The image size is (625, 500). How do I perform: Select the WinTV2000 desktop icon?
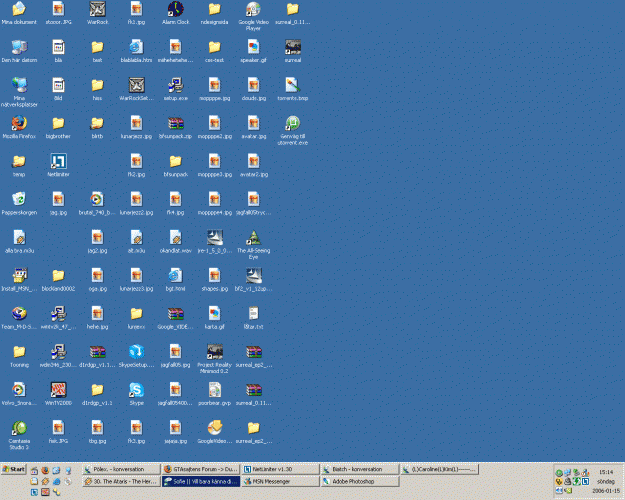point(58,390)
